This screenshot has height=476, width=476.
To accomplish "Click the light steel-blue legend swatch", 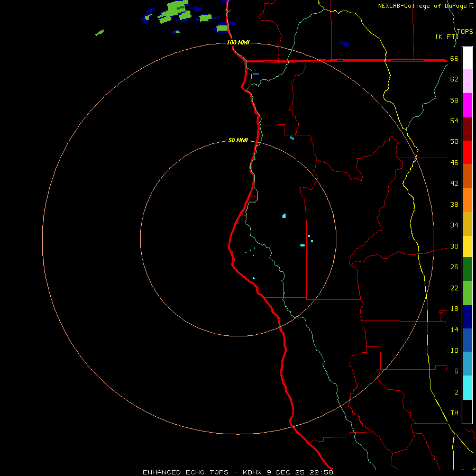I will point(467,364).
